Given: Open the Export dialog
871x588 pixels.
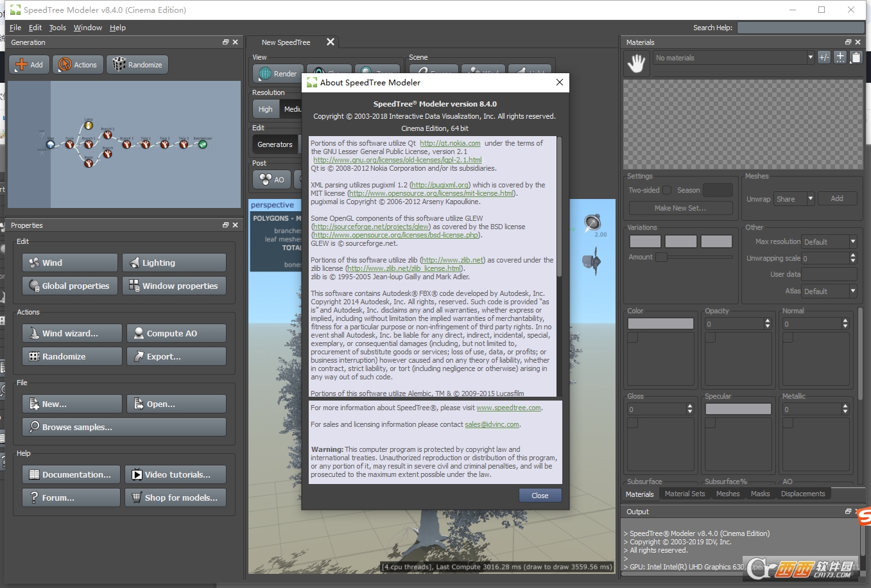Looking at the screenshot, I should coord(177,356).
